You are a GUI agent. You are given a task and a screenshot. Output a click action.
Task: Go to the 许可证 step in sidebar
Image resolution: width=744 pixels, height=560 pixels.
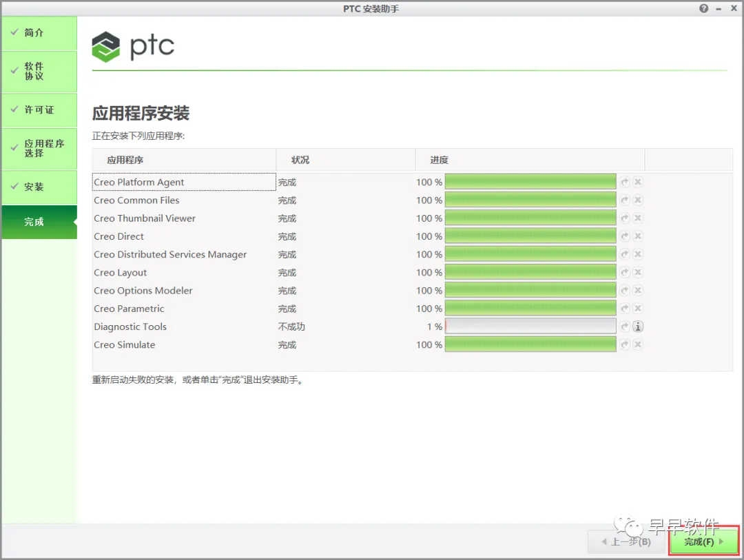coord(39,110)
